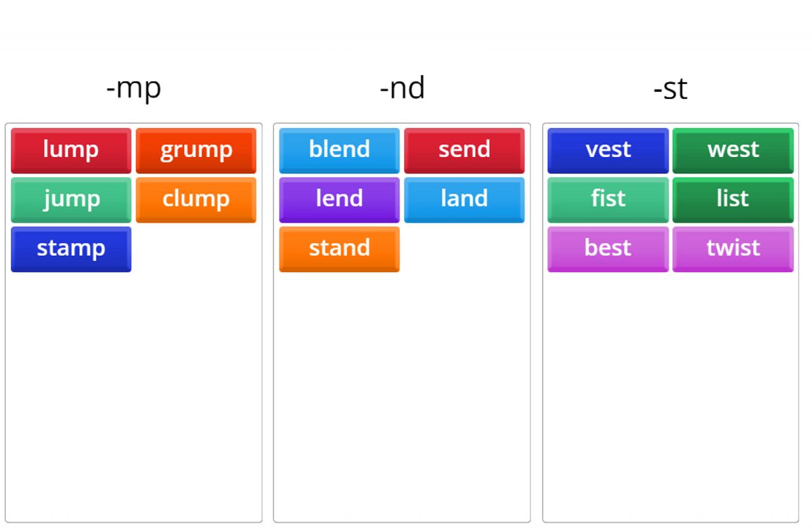The height and width of the screenshot is (530, 812).
Task: Select the blue 'land' tile
Action: coord(464,200)
